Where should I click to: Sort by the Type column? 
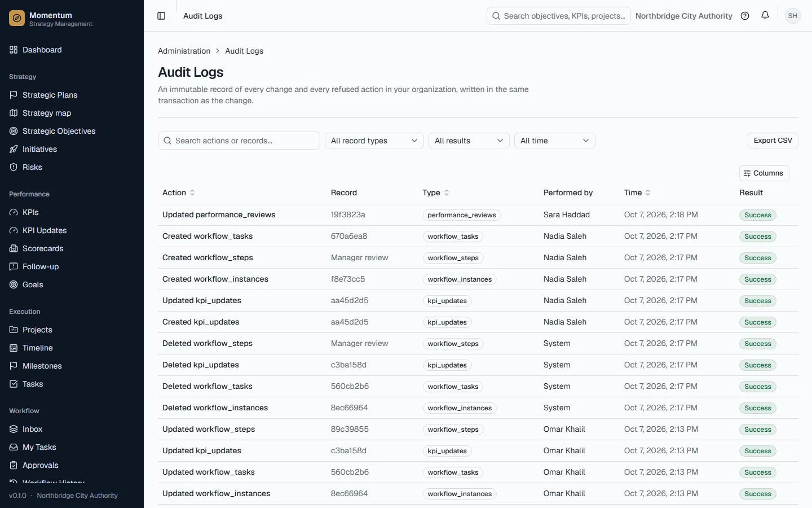click(436, 192)
